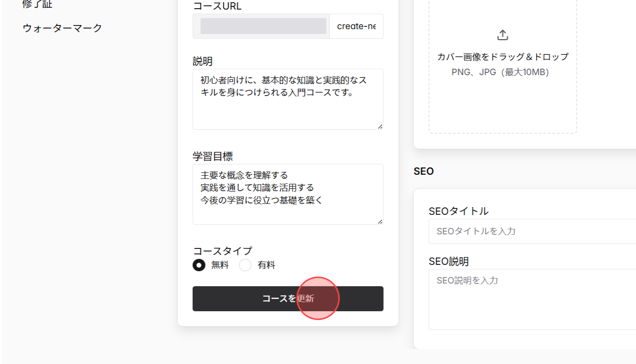Image resolution: width=636 pixels, height=364 pixels.
Task: Click the PNG、JPG（最大10MB）hint text
Action: (x=503, y=71)
